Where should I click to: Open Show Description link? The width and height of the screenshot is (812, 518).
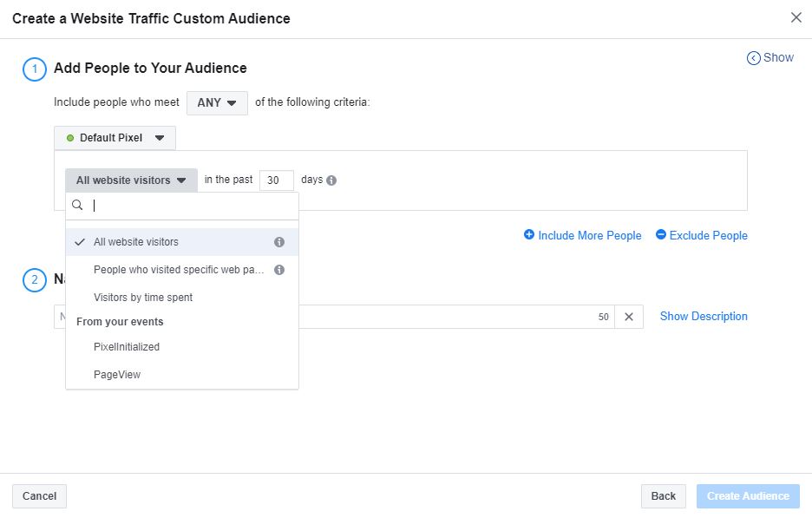(x=704, y=317)
